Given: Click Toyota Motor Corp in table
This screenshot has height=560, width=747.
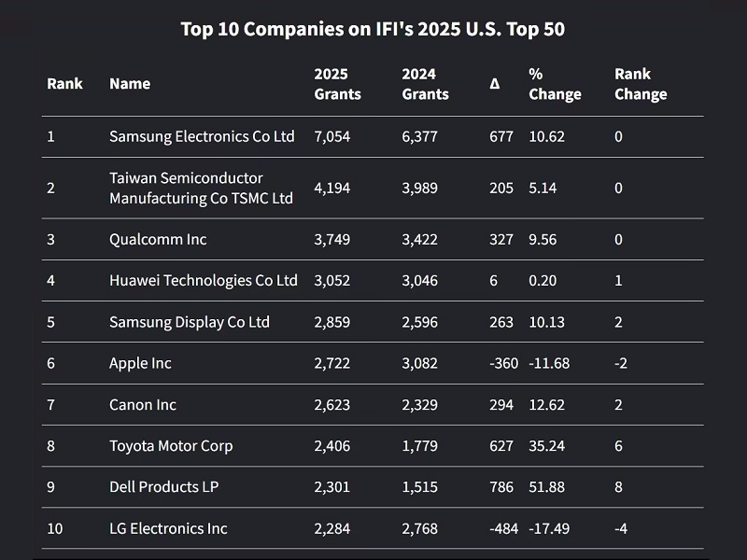Looking at the screenshot, I should coord(171,445).
